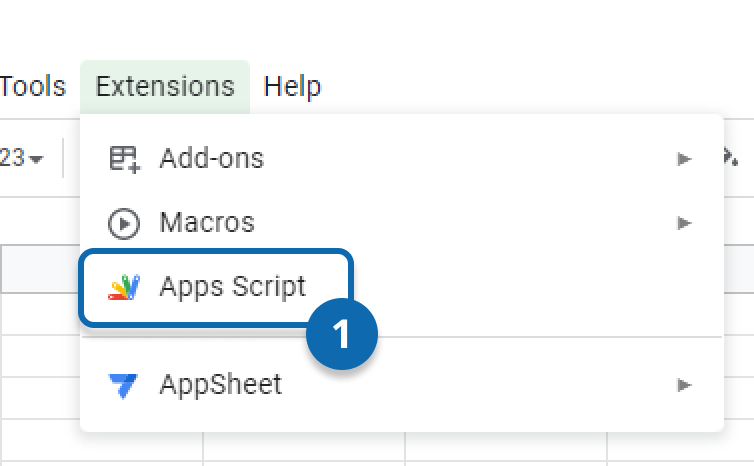This screenshot has height=466, width=754.
Task: Open the 123 number format dropdown
Action: point(22,159)
